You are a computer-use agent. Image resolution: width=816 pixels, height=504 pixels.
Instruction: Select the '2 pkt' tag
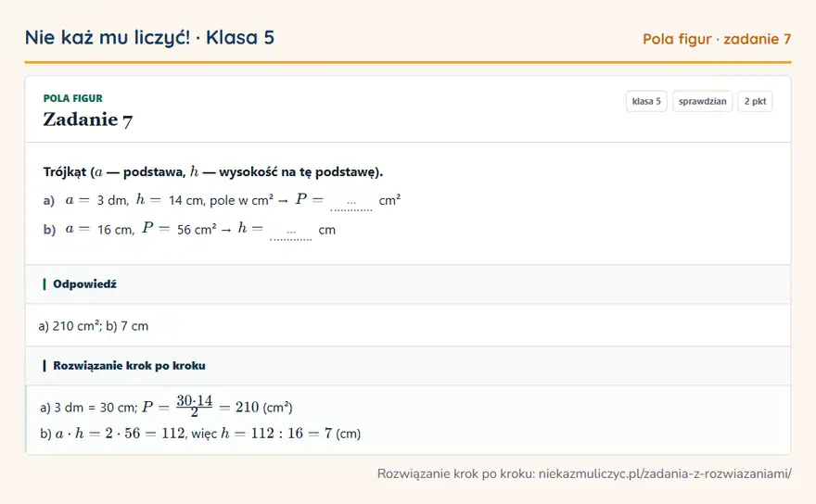tap(755, 101)
